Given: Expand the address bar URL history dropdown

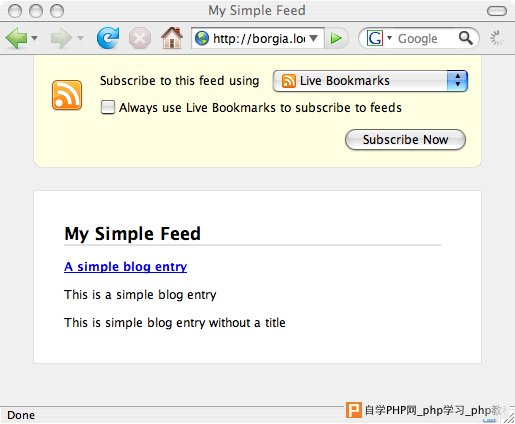Looking at the screenshot, I should point(313,38).
